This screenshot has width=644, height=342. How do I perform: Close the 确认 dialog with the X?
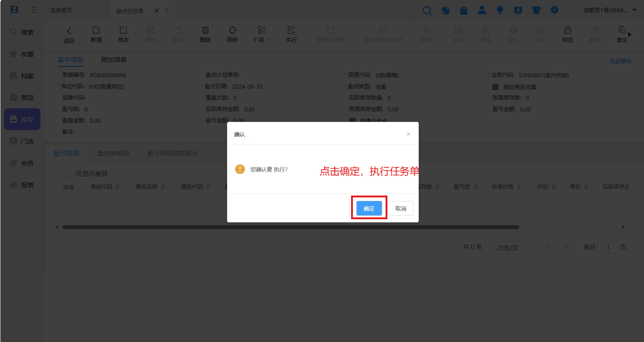[x=408, y=134]
